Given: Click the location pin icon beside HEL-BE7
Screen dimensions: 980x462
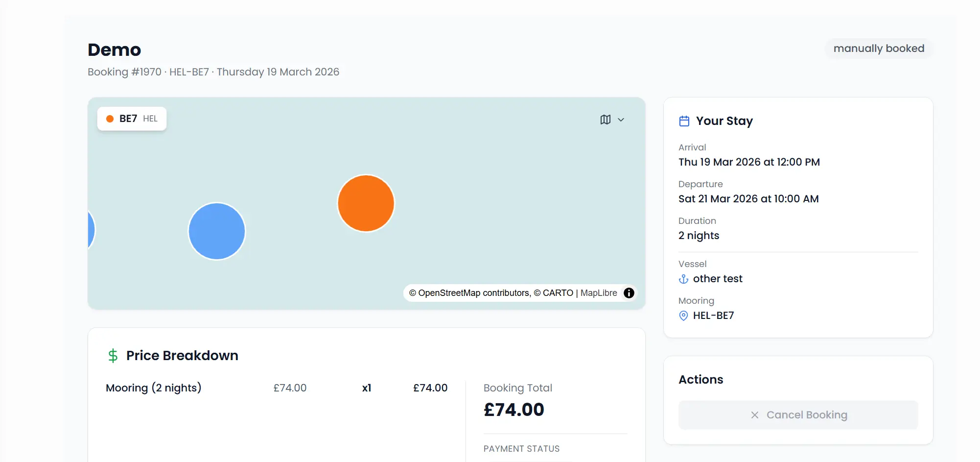Looking at the screenshot, I should click(x=683, y=316).
